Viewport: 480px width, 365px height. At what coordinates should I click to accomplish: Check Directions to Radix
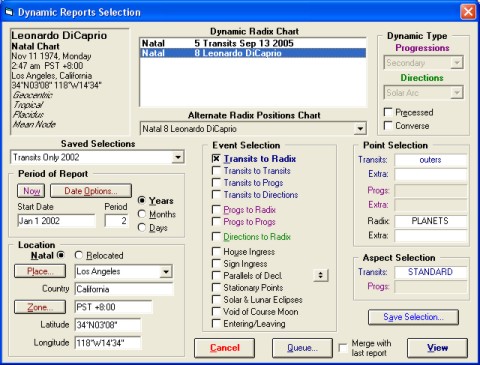216,236
